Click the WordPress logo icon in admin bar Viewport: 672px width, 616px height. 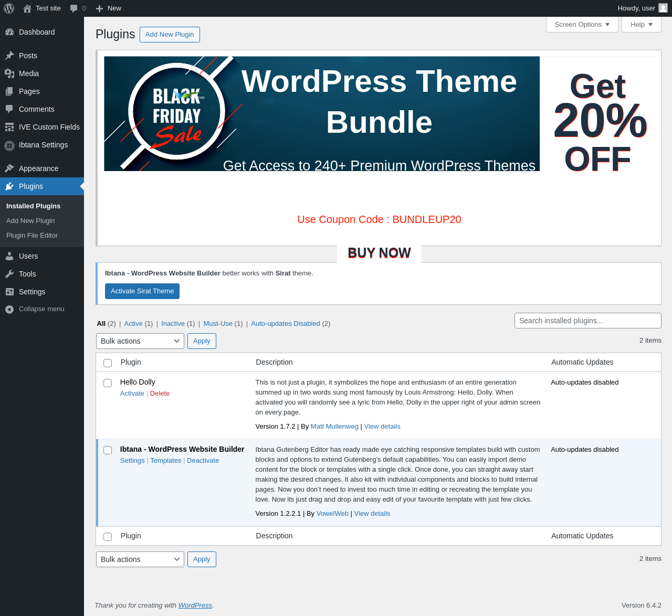(x=9, y=8)
